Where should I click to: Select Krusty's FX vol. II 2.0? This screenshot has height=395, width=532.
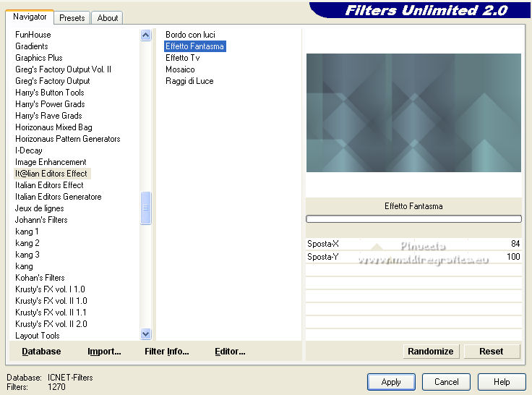tap(51, 323)
